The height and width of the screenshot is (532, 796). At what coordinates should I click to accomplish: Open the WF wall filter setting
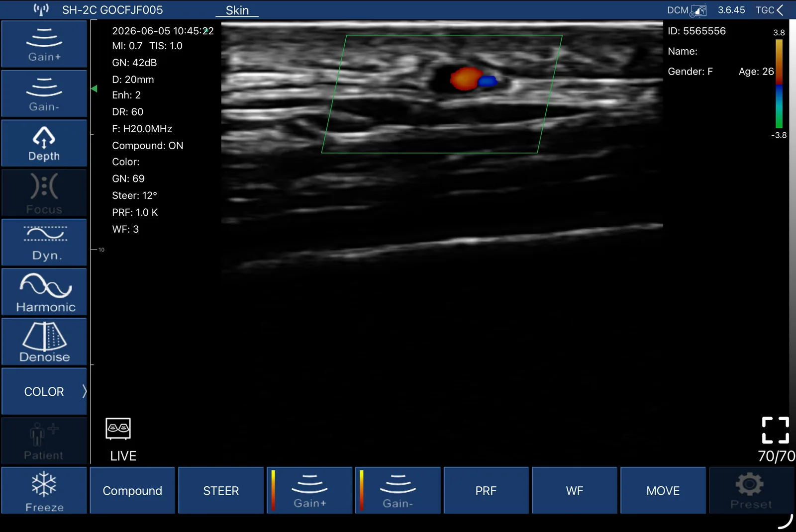[575, 491]
